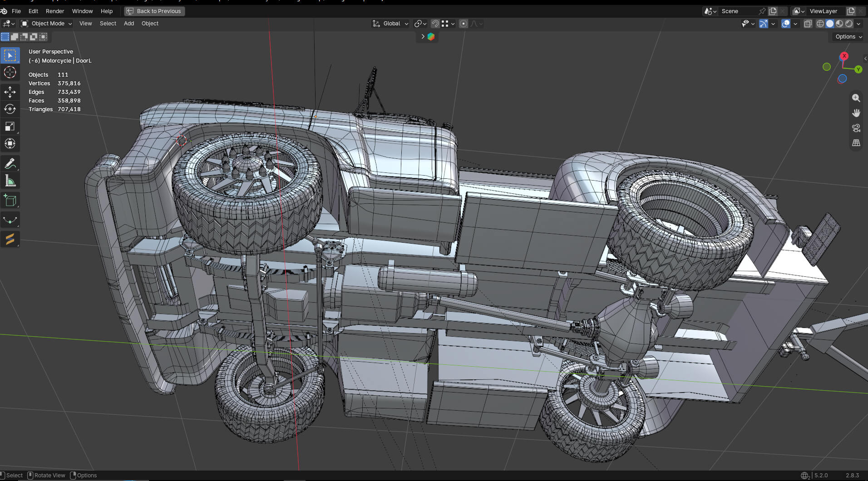Toggle X-Ray mode
The image size is (868, 481).
tap(808, 24)
